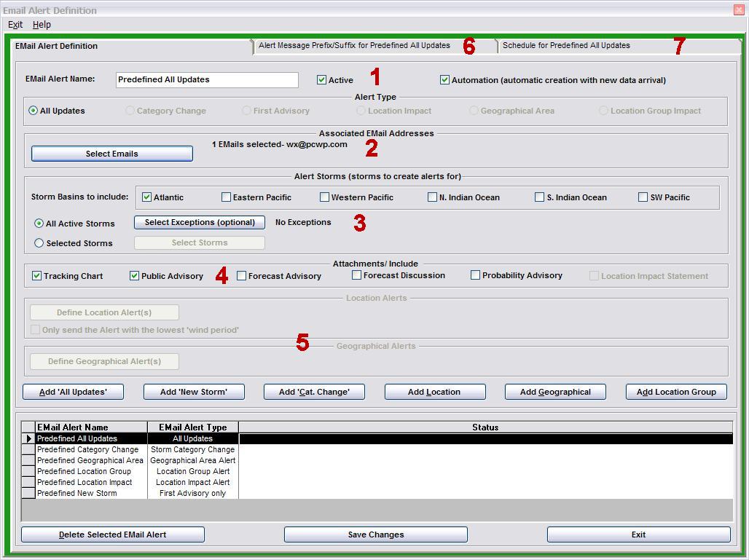Choose the Selected Storms radio option

[39, 243]
